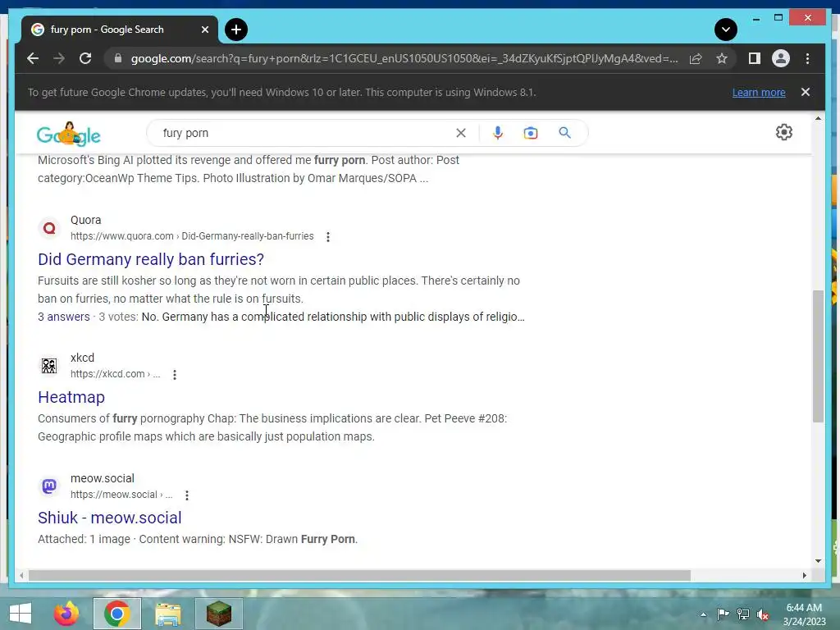Viewport: 840px width, 630px height.
Task: Open a new tab with plus button
Action: (235, 30)
